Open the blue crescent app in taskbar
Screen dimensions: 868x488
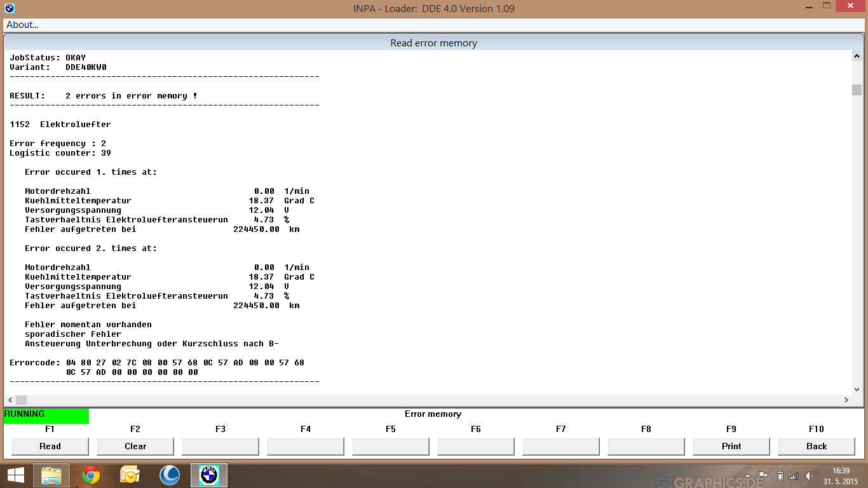point(170,475)
